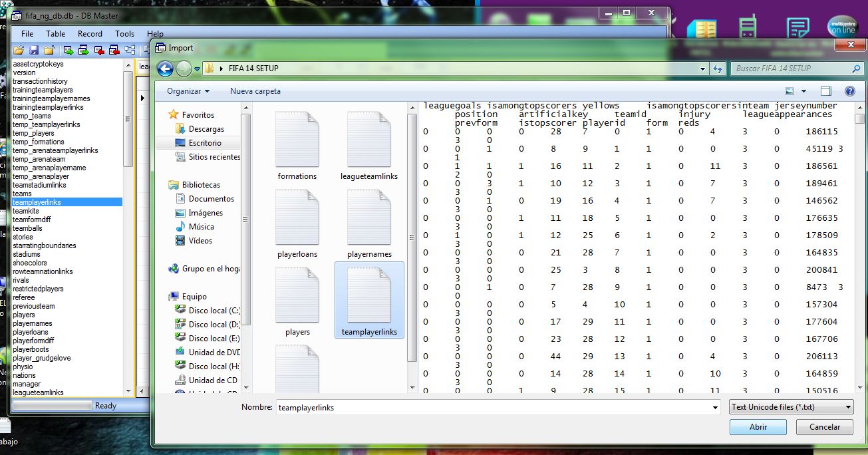Click Nueva carpeta button
This screenshot has width=868, height=455.
(255, 91)
